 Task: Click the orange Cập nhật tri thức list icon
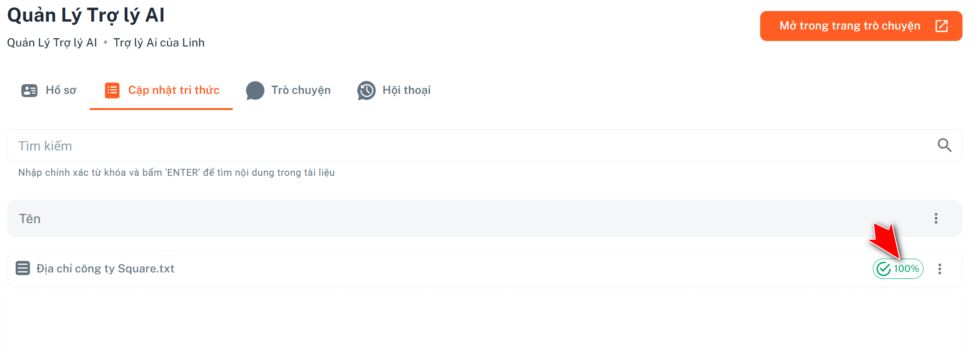(112, 90)
